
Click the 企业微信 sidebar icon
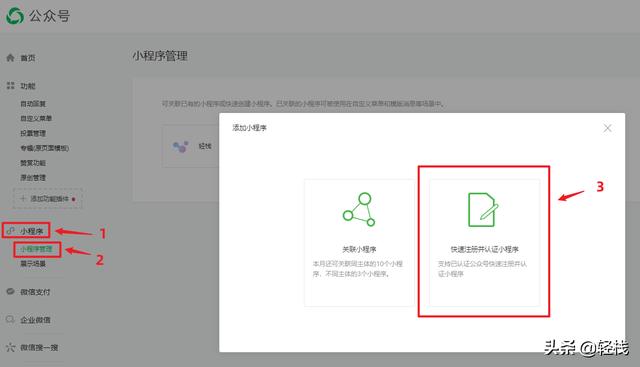(11, 319)
